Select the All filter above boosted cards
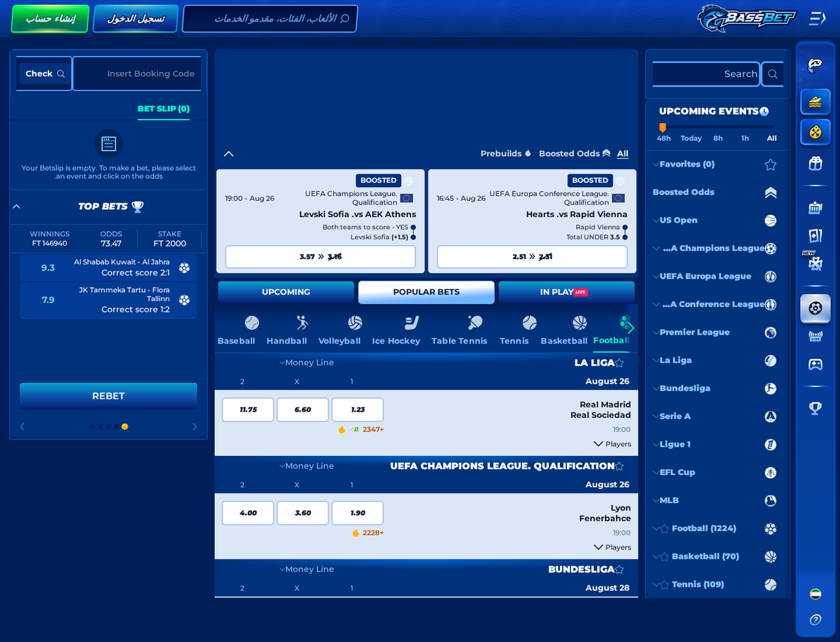This screenshot has height=642, width=840. click(623, 153)
